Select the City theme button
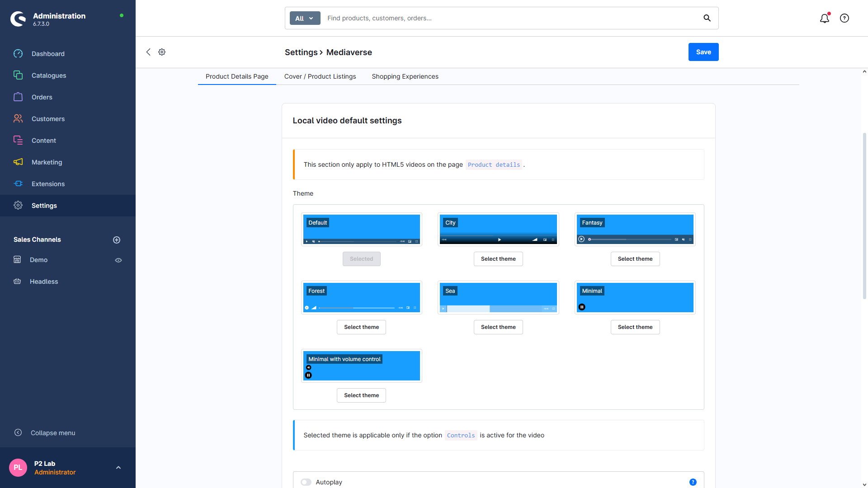The height and width of the screenshot is (488, 868). (498, 259)
